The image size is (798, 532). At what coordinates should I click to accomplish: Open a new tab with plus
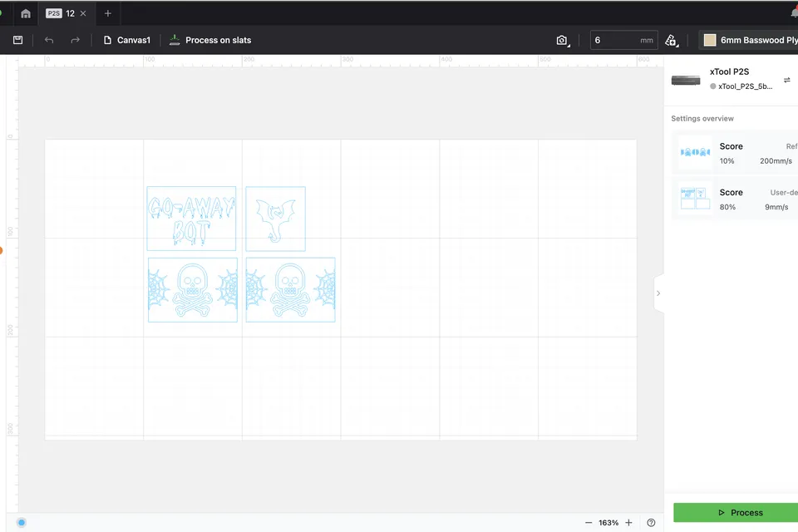coord(108,14)
